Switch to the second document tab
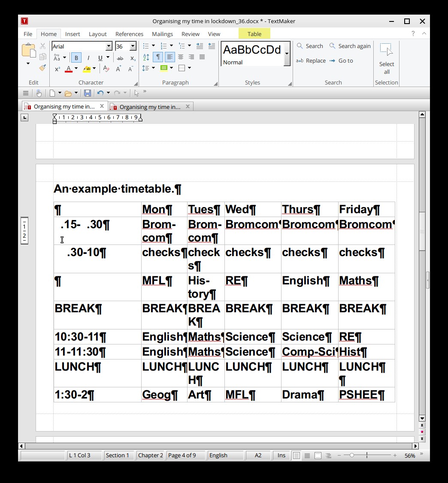This screenshot has width=448, height=483. [150, 107]
